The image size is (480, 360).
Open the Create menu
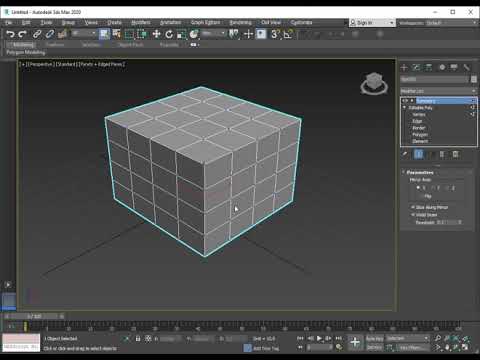tap(114, 22)
